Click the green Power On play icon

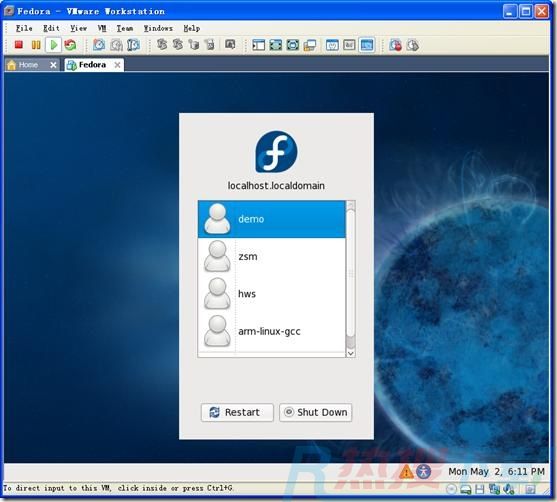pos(54,45)
